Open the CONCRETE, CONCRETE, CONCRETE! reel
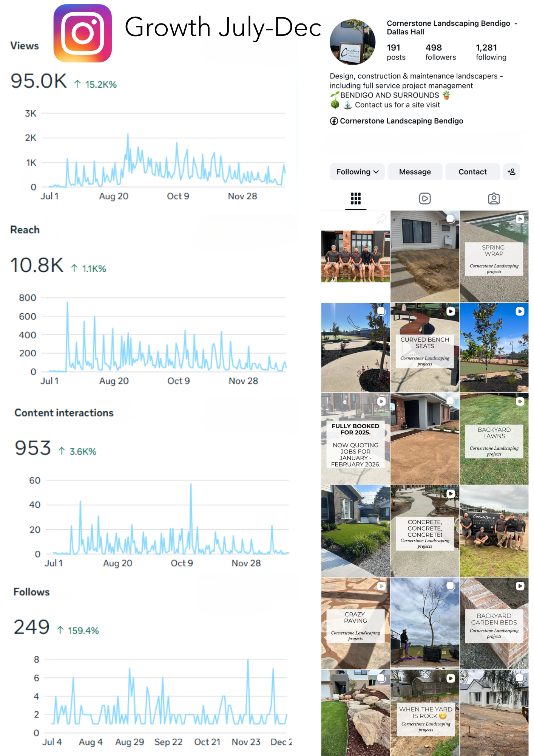The height and width of the screenshot is (756, 534). [425, 531]
